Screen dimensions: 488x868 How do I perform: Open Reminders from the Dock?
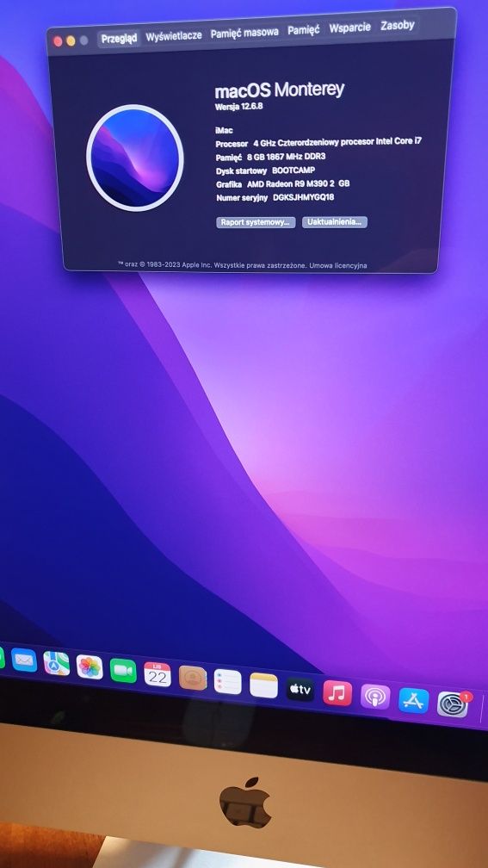pos(227,681)
